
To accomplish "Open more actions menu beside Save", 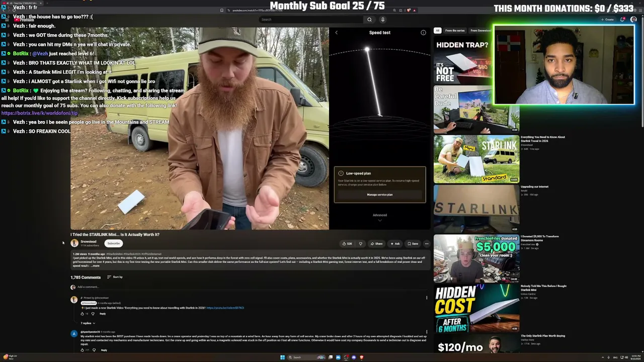I will pos(427,244).
